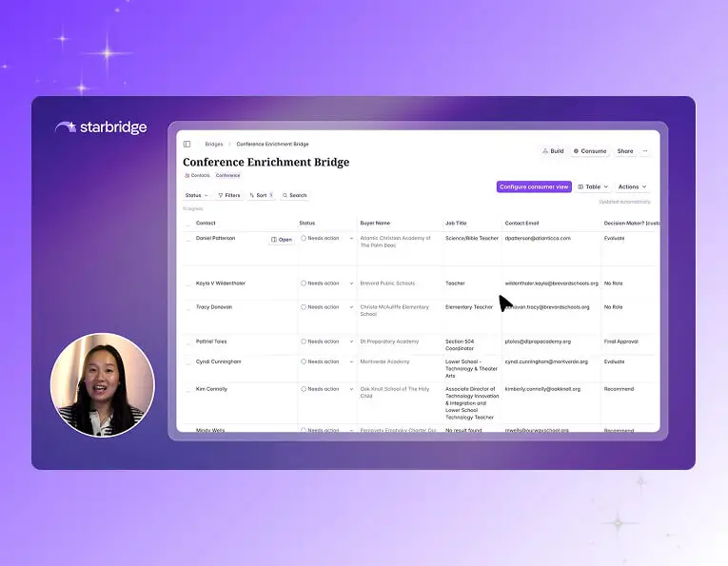Click Tracy Donovan contact name

pos(214,307)
